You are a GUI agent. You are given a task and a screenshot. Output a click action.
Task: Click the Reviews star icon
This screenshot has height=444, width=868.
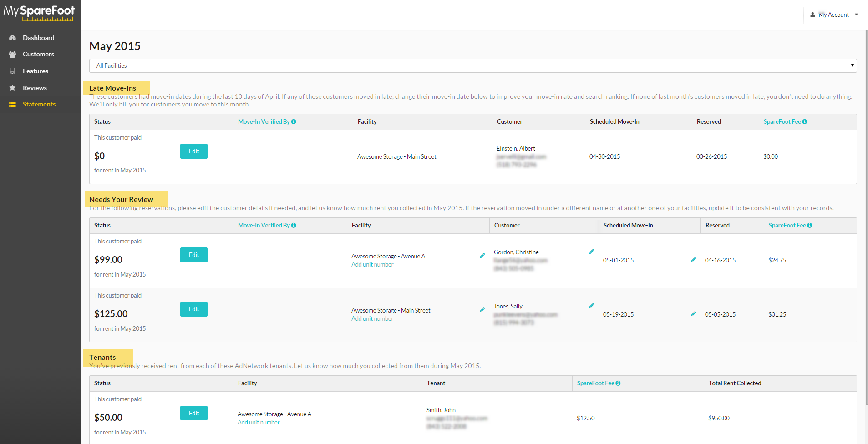tap(13, 88)
